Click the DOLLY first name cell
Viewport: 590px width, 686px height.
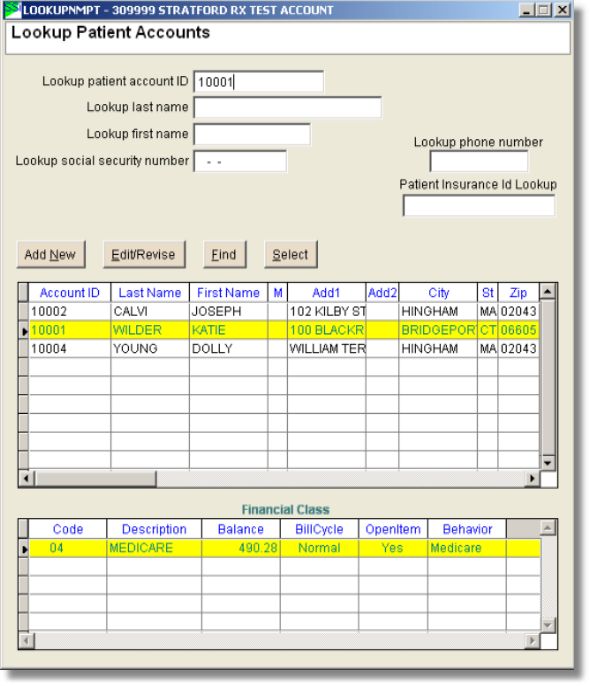[228, 349]
